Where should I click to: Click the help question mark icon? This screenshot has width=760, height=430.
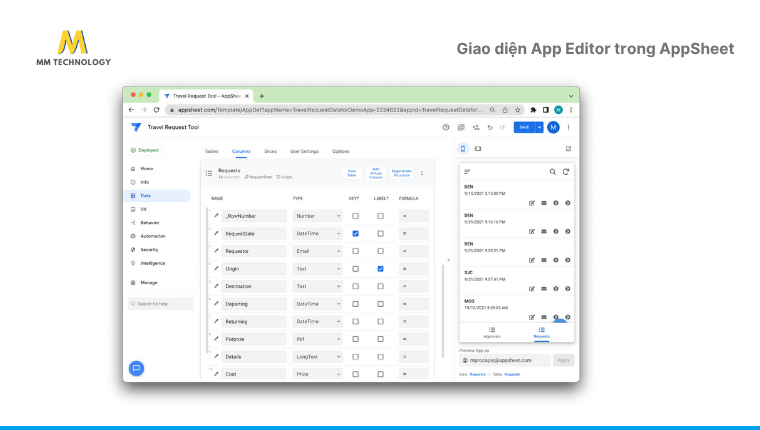446,127
